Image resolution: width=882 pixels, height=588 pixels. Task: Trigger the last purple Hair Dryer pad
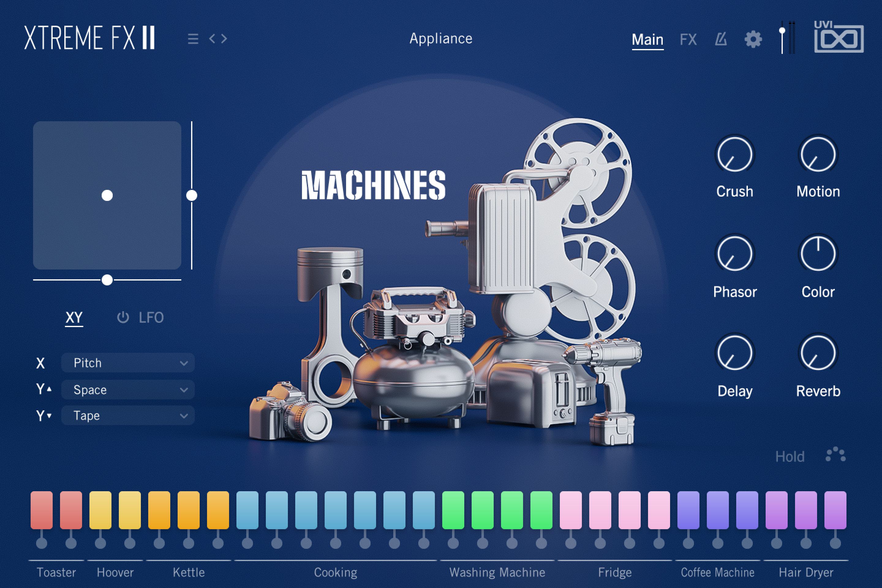835,510
